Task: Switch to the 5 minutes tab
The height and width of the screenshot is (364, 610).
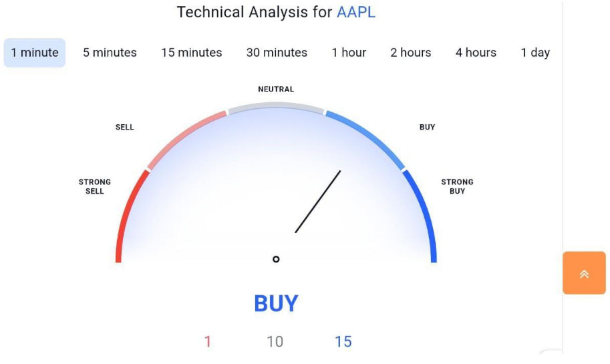Action: [x=110, y=53]
